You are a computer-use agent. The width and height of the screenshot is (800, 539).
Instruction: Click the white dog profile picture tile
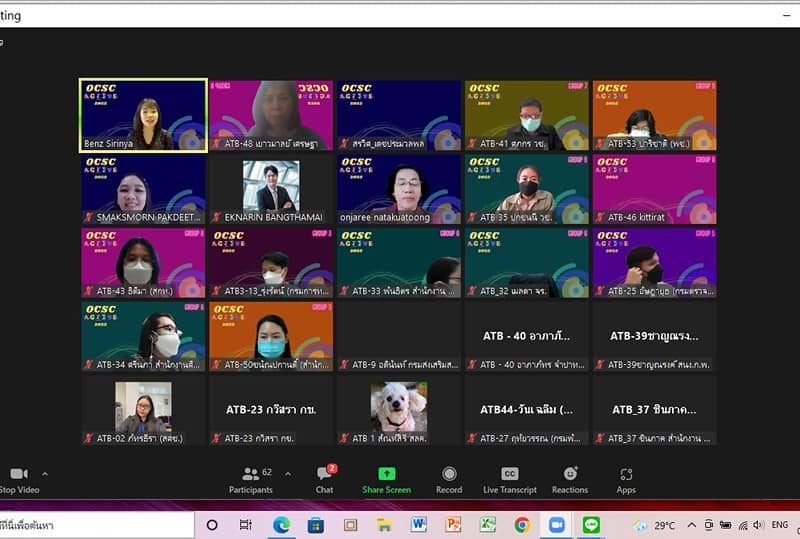coord(398,409)
